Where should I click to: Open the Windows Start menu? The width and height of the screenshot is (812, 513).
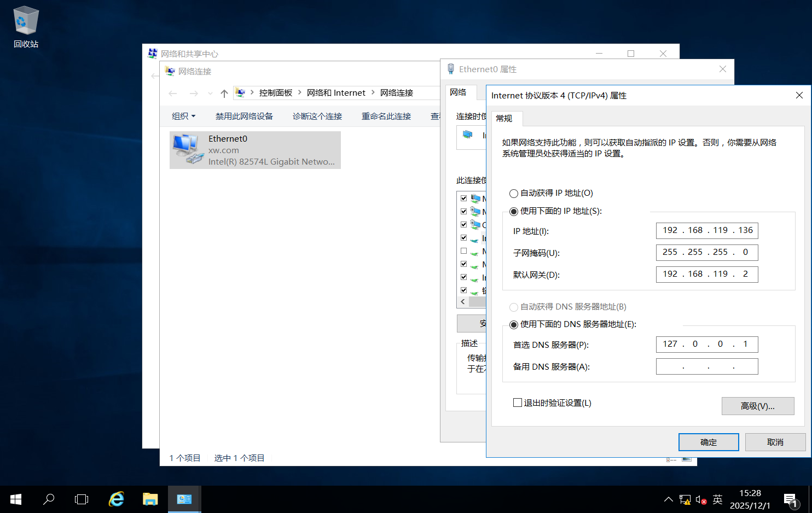coord(15,499)
